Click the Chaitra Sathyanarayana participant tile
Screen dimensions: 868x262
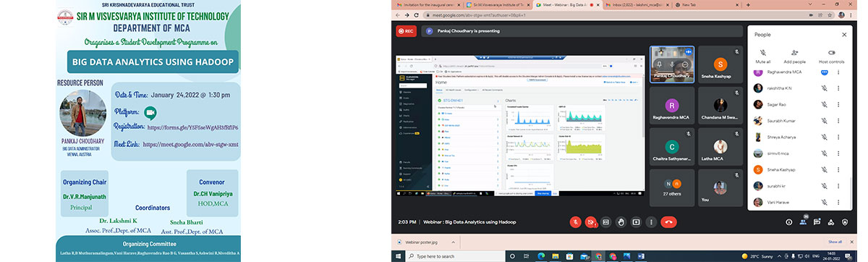pyautogui.click(x=672, y=146)
